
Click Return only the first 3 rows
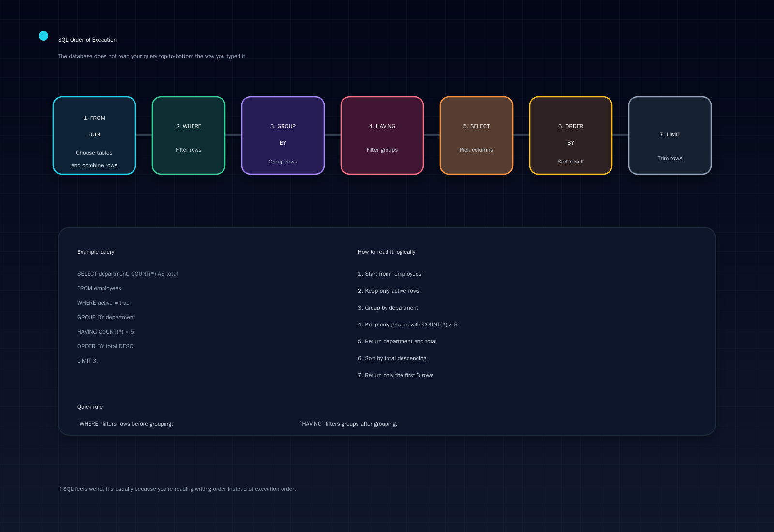(396, 375)
